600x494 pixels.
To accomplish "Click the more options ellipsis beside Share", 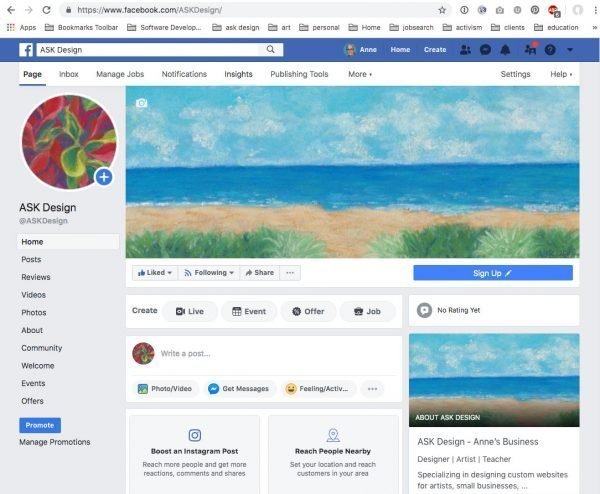I will [x=290, y=273].
